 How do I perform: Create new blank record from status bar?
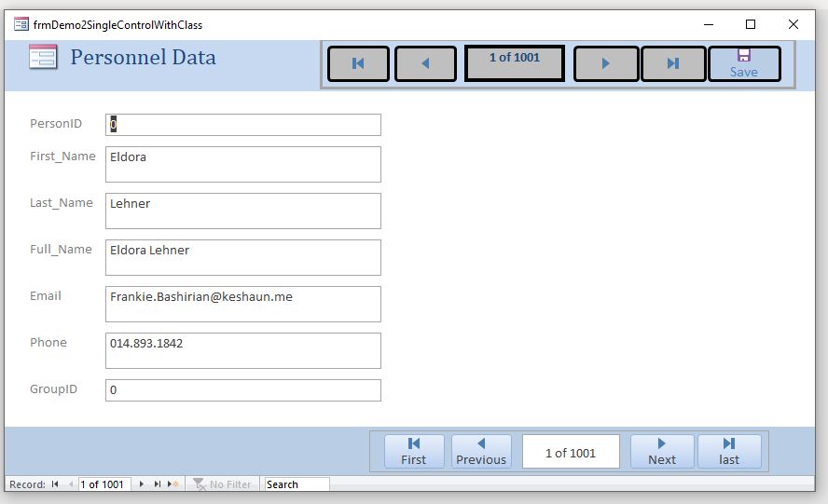click(172, 484)
